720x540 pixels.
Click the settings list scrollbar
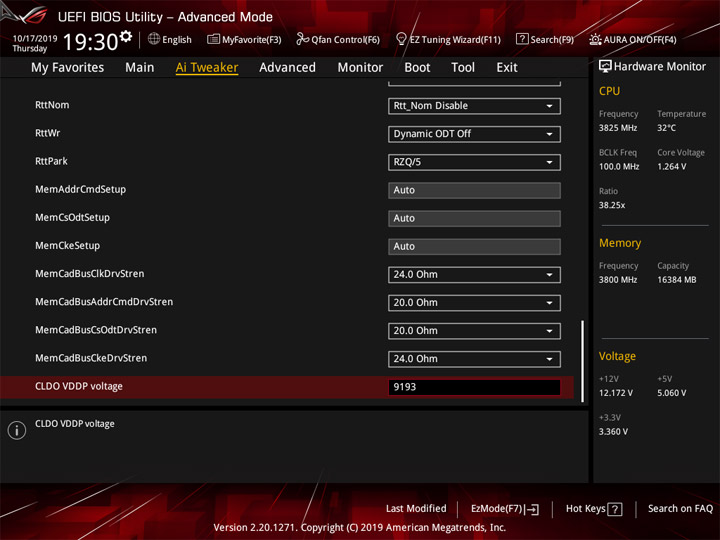point(583,361)
